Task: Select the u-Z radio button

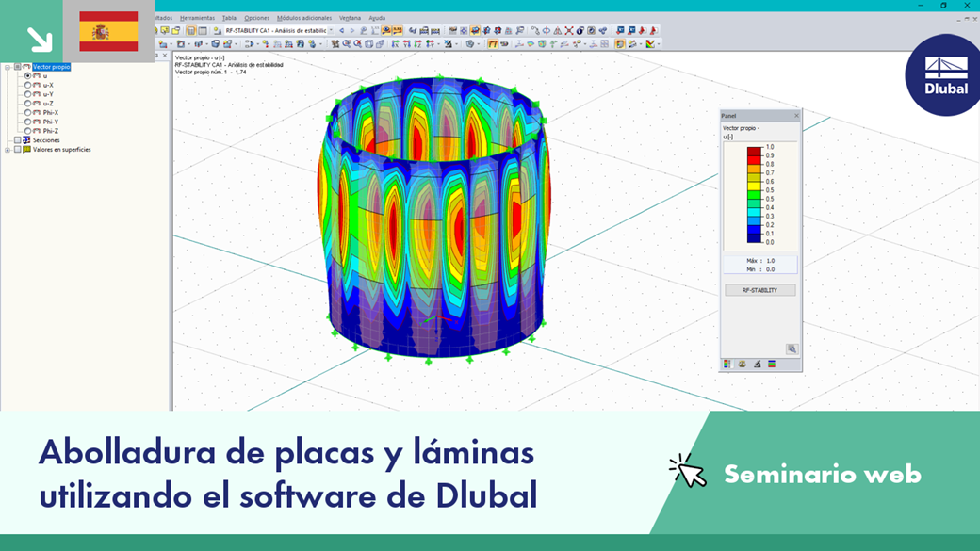Action: pos(27,103)
